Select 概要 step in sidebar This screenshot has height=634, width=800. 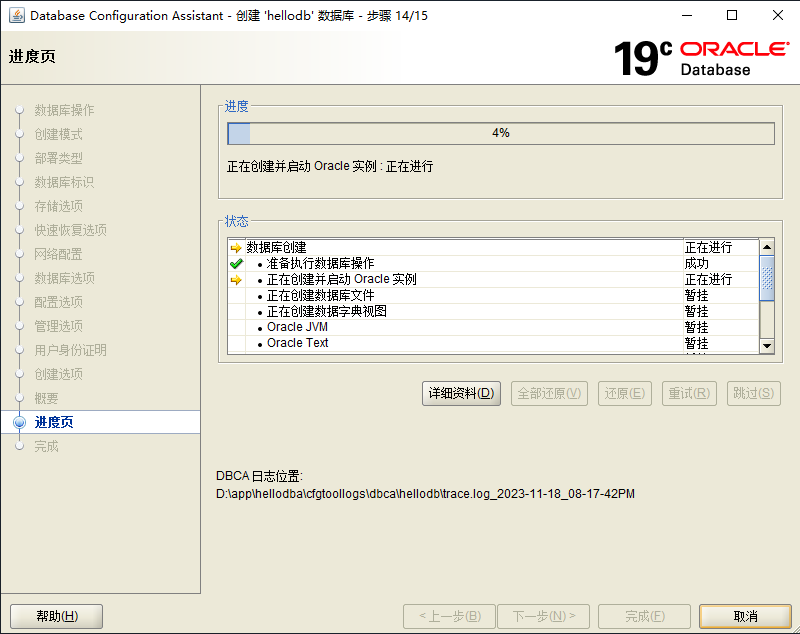[46, 398]
